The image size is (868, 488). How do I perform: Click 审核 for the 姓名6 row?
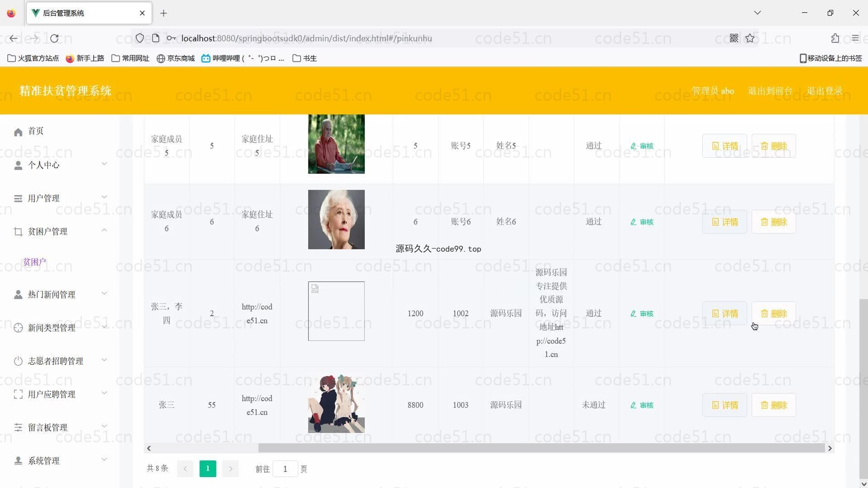(x=642, y=222)
